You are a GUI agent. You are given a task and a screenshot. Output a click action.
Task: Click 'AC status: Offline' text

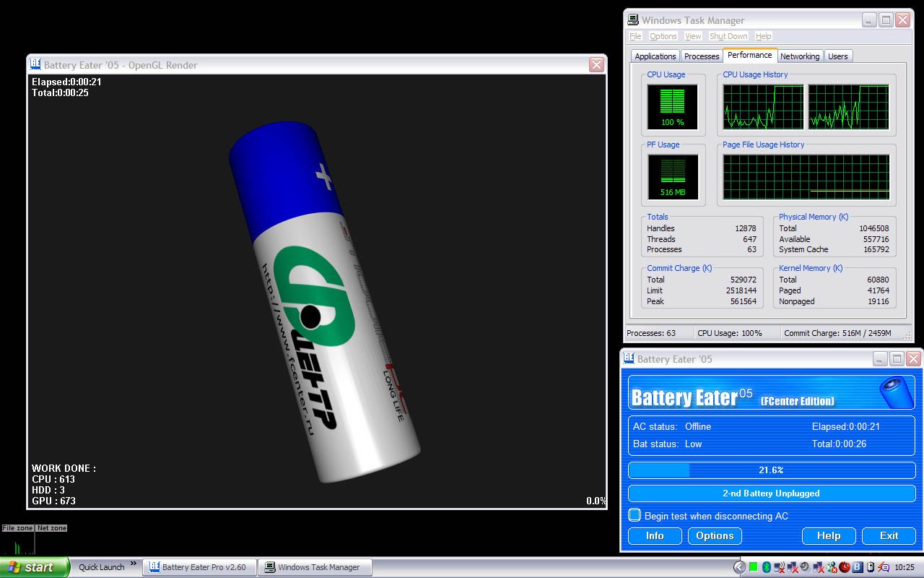point(672,427)
